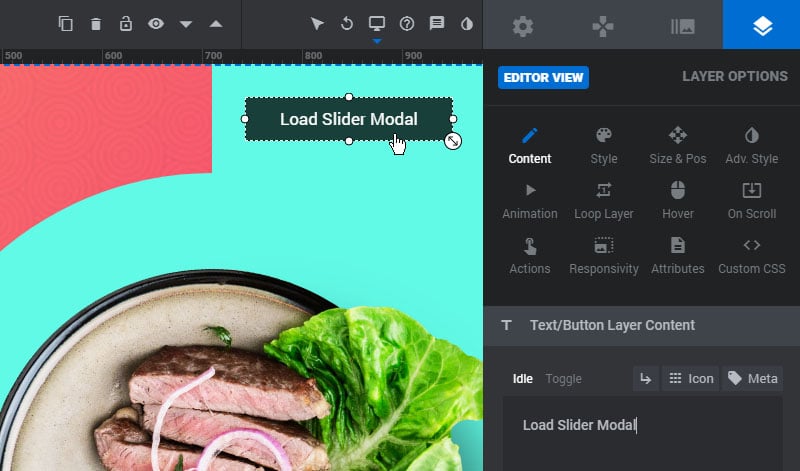Image resolution: width=800 pixels, height=471 pixels.
Task: Open the Actions section
Action: tap(530, 257)
